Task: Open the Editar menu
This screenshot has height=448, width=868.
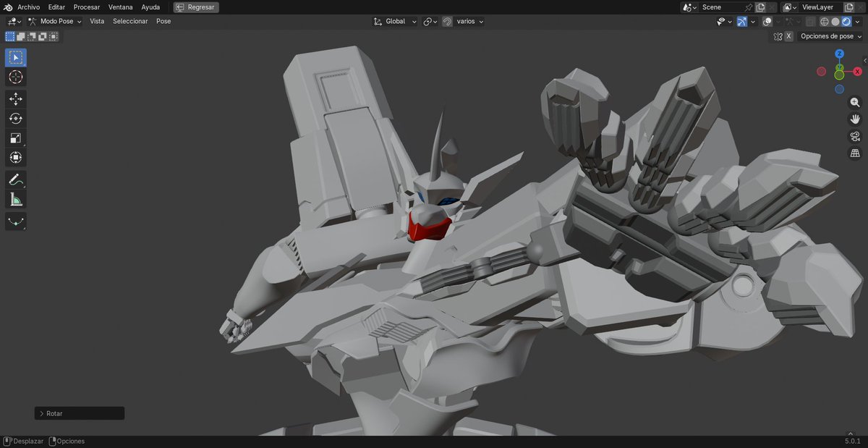Action: click(x=56, y=7)
